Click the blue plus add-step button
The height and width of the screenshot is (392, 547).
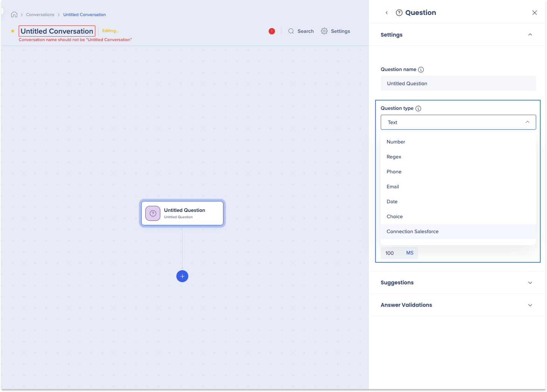click(x=182, y=276)
